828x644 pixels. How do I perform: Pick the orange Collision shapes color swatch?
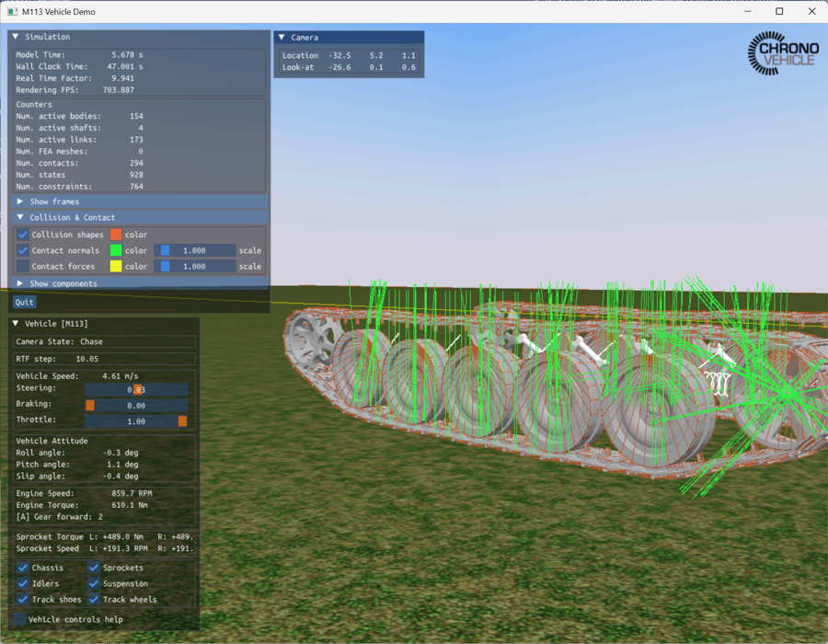[116, 235]
